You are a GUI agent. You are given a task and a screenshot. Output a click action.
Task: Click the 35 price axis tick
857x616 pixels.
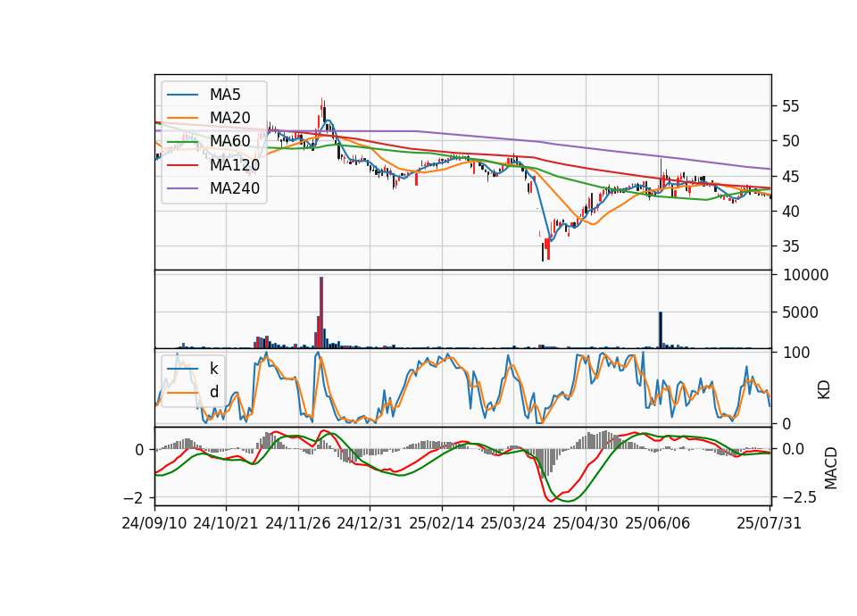point(789,246)
